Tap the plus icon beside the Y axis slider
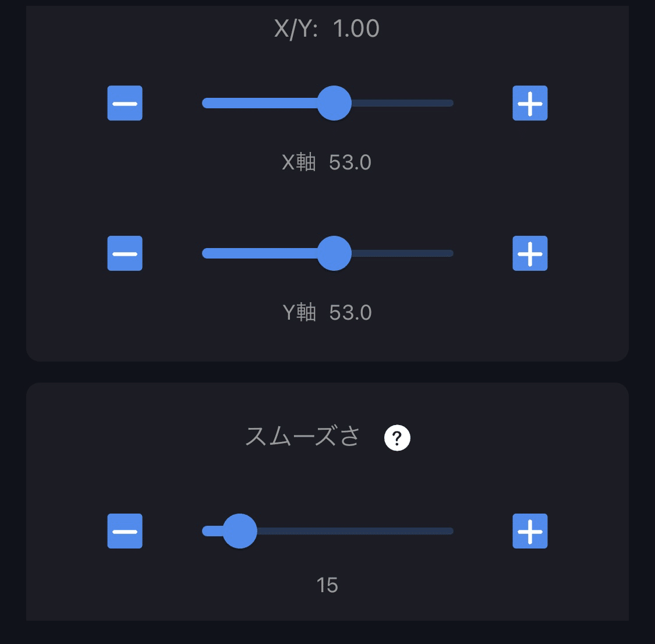The width and height of the screenshot is (655, 644). [x=529, y=253]
